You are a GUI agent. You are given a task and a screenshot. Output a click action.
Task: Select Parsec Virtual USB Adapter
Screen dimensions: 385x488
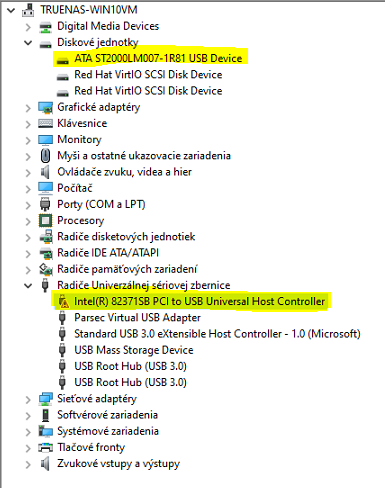tap(137, 318)
